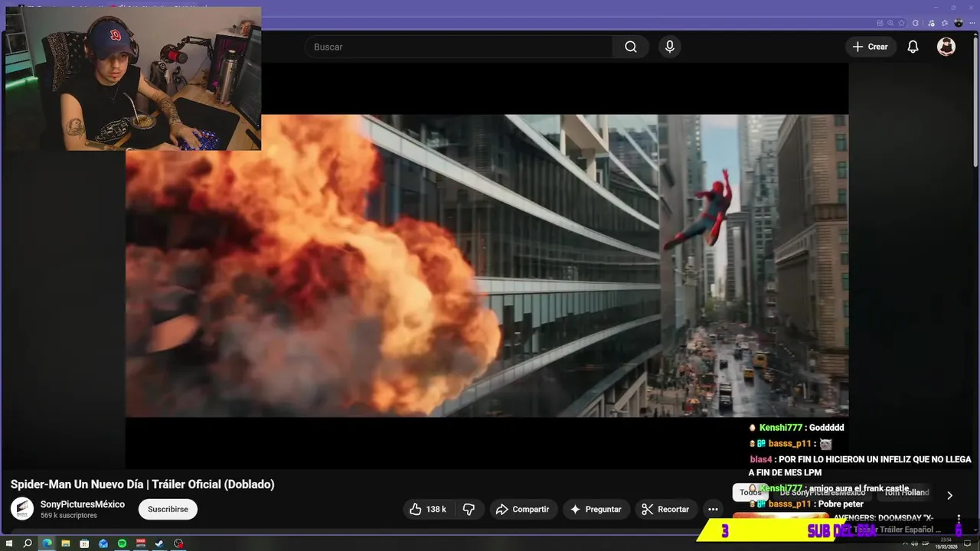
Task: Open Edge browser settings ellipsis menu
Action: (x=972, y=23)
